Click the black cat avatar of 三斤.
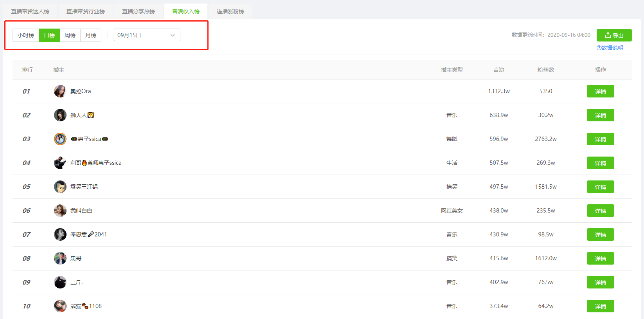Image resolution: width=644 pixels, height=319 pixels. pyautogui.click(x=60, y=282)
